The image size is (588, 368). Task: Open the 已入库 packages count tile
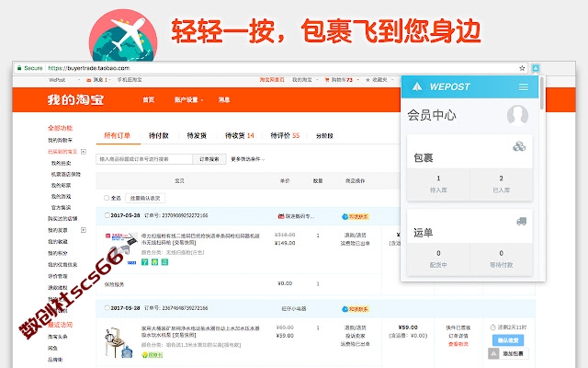point(501,184)
